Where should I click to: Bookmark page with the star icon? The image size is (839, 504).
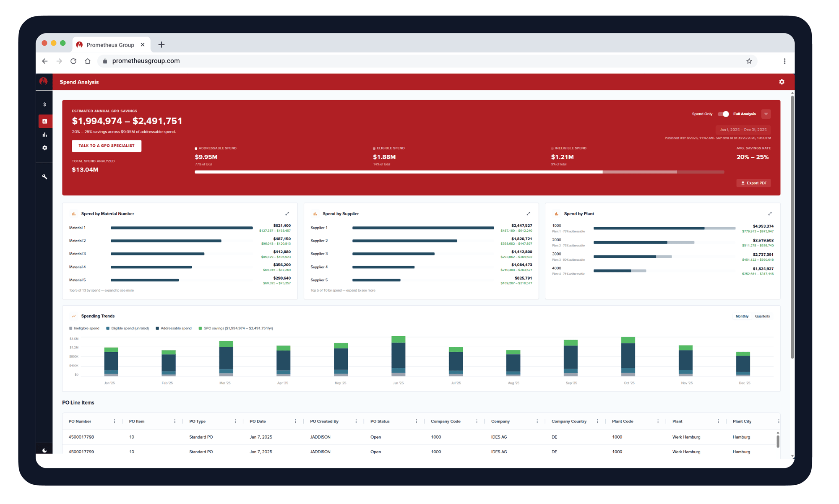(x=749, y=61)
